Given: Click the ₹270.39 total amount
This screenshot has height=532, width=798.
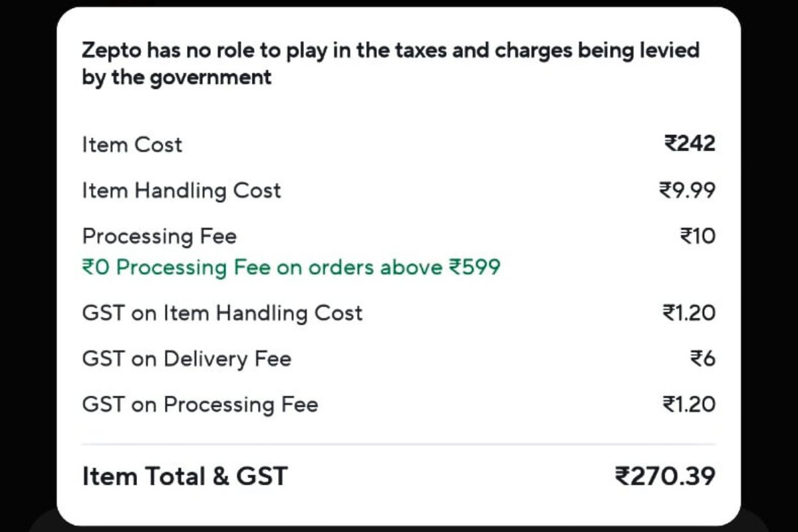Looking at the screenshot, I should tap(665, 476).
